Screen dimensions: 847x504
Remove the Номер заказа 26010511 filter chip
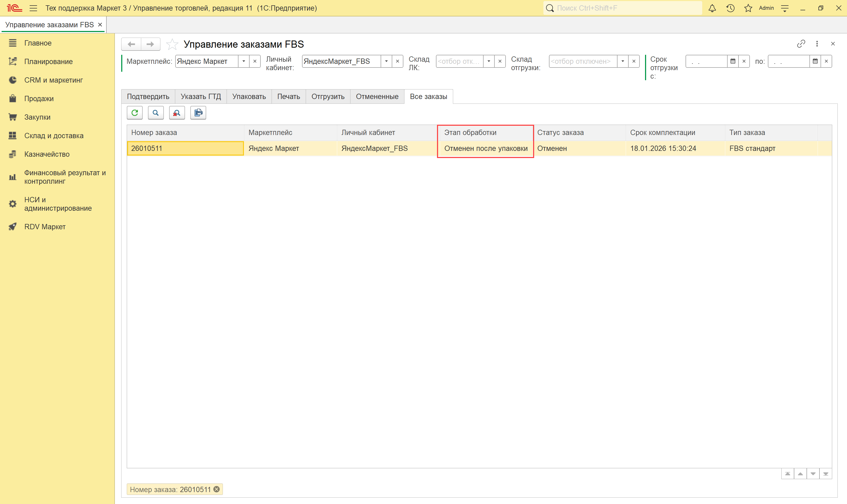[x=217, y=489]
